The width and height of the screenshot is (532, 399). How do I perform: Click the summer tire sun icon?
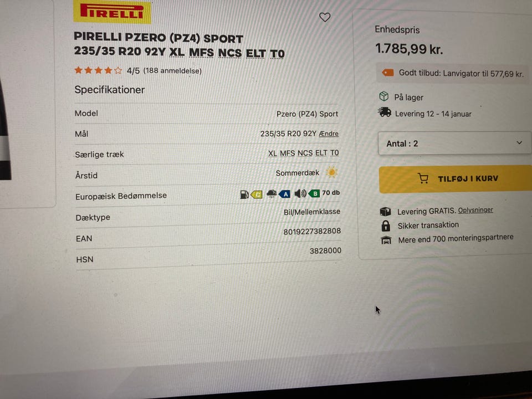[x=331, y=172]
